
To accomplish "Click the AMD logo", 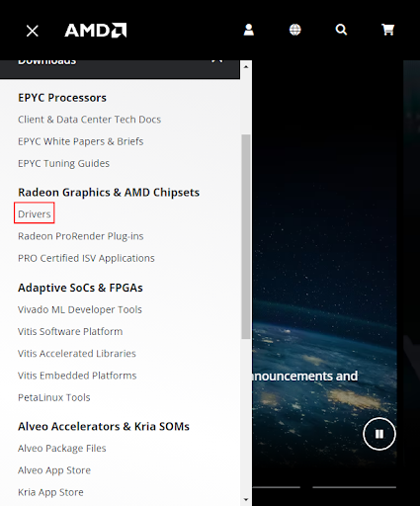I will (96, 31).
